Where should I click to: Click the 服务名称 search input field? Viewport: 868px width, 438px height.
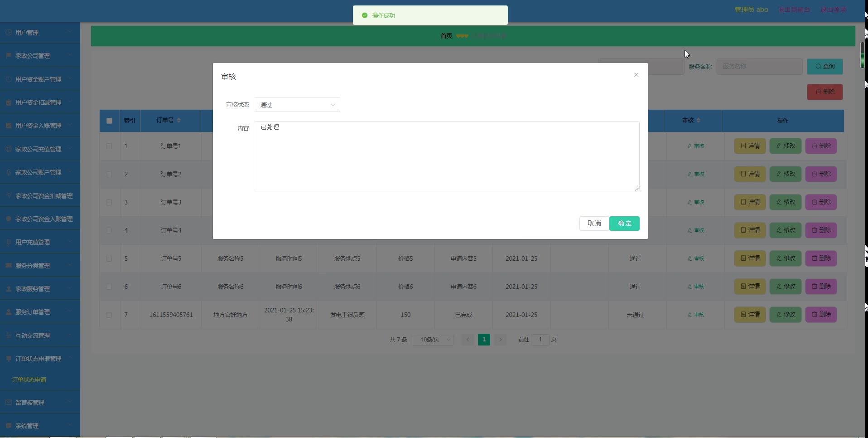759,67
